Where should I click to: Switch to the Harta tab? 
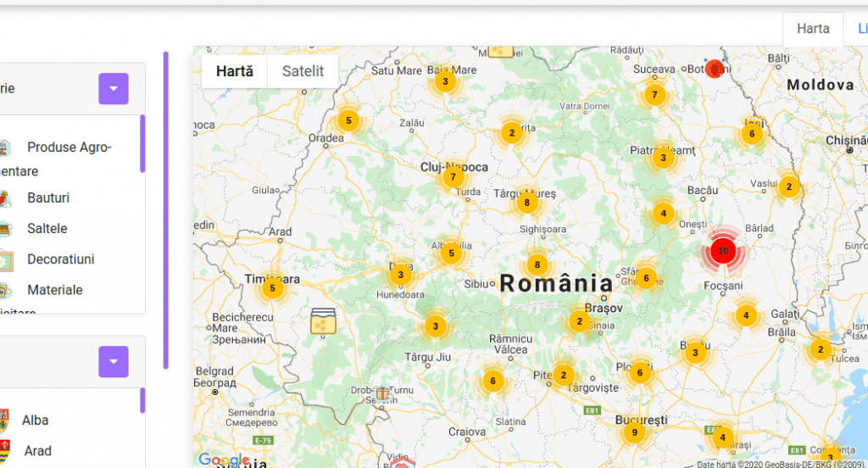click(813, 29)
